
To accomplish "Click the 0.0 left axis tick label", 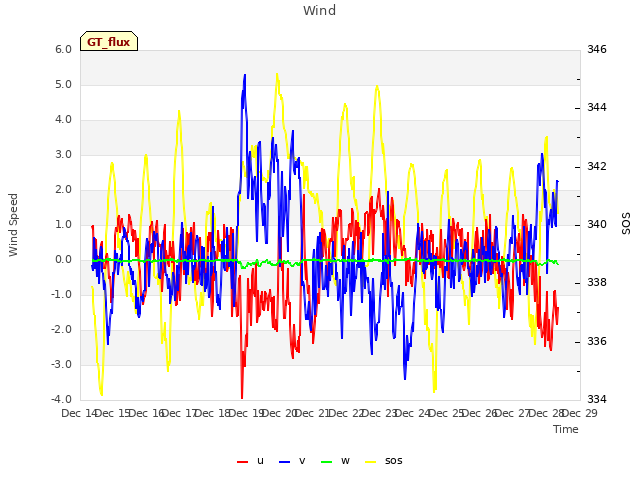I will click(63, 260).
